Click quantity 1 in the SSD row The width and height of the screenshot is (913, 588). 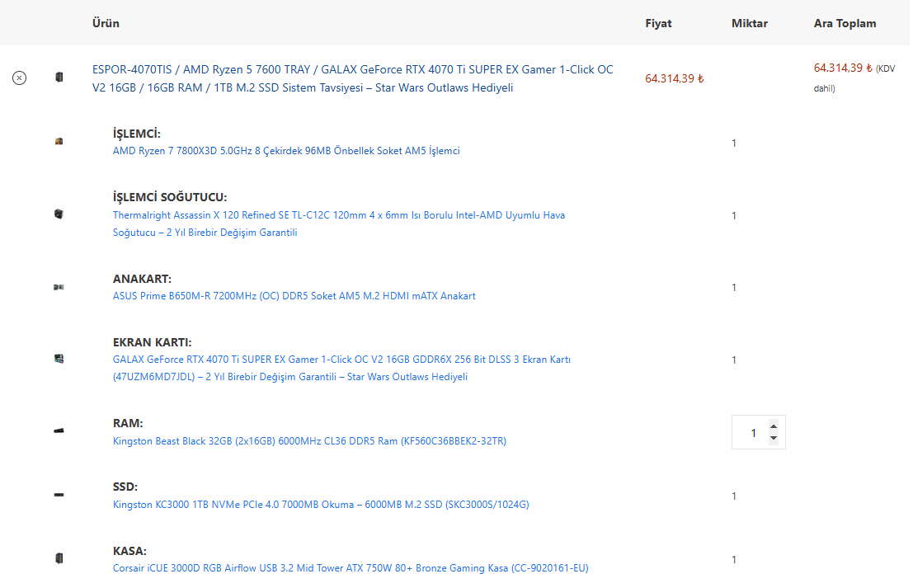[734, 496]
